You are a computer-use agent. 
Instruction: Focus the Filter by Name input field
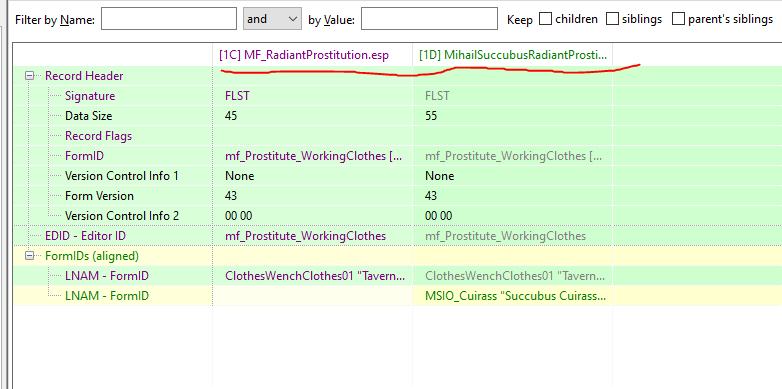(169, 19)
